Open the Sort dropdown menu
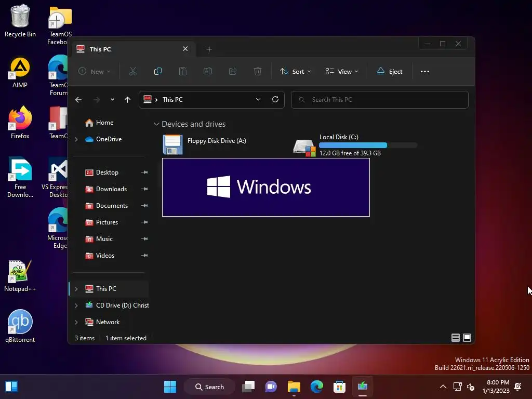This screenshot has height=399, width=532. coord(295,72)
